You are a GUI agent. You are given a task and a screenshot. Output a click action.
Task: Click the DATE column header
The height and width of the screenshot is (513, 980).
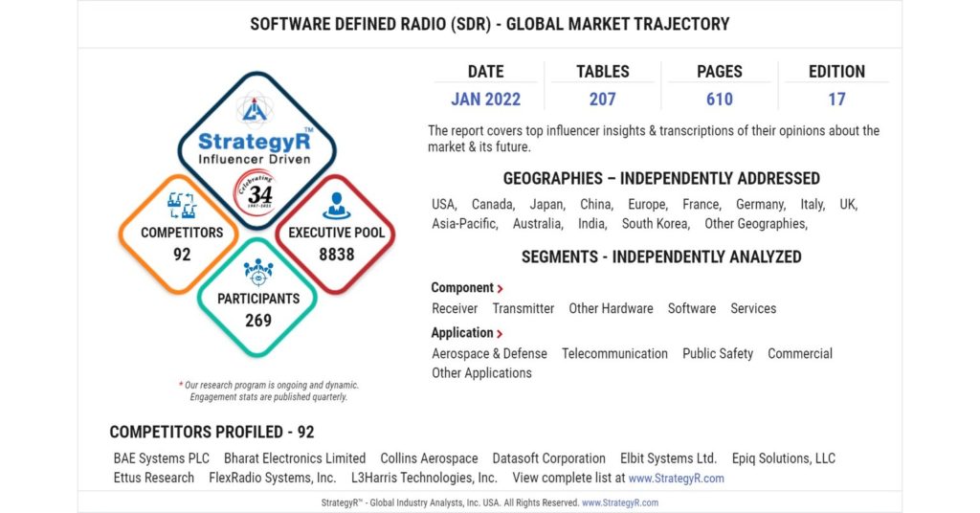tap(485, 71)
